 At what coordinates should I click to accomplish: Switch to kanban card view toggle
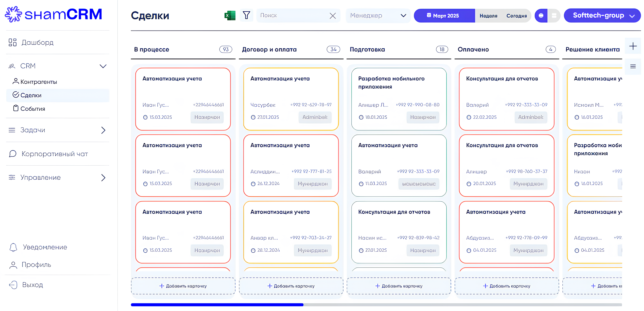(541, 16)
